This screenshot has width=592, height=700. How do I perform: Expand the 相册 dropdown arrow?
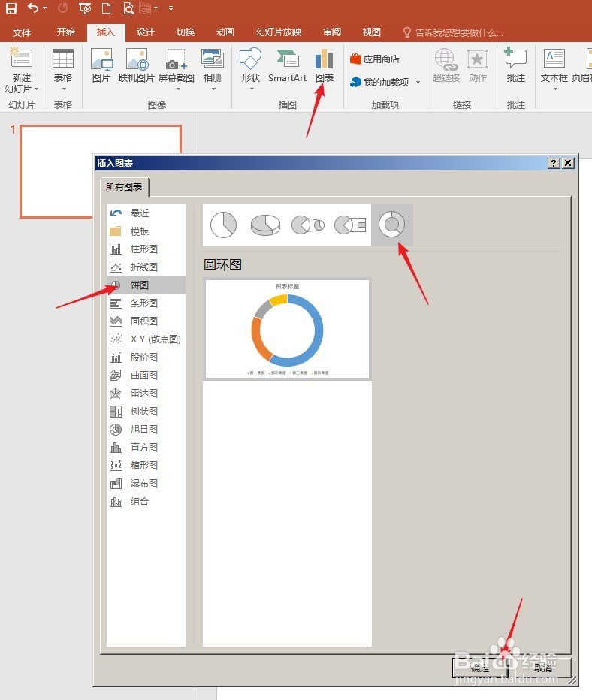(x=213, y=89)
